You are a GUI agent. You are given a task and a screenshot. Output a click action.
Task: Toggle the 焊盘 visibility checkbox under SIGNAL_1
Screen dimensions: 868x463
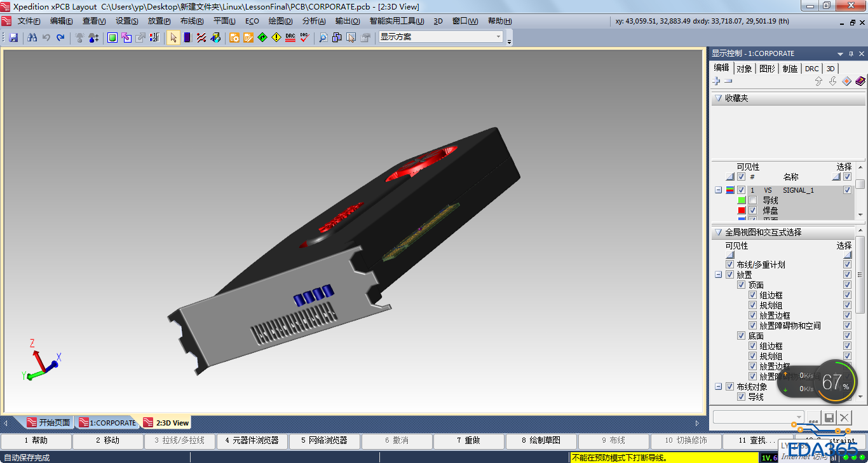753,211
